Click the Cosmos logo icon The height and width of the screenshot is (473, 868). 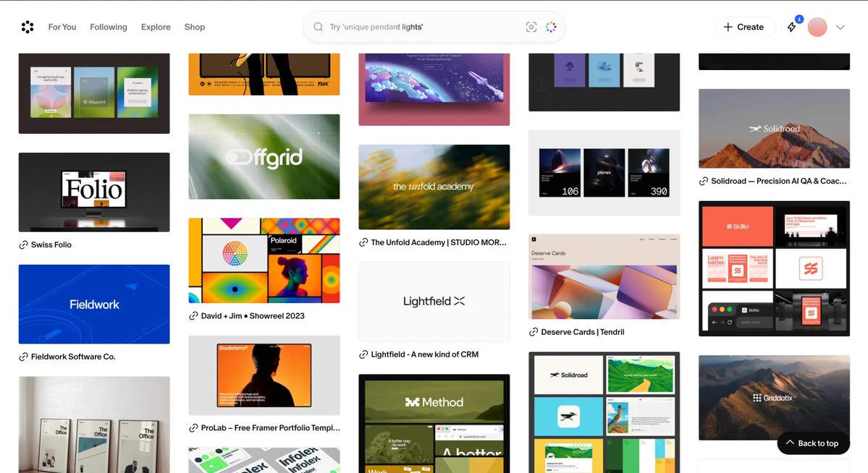point(28,27)
